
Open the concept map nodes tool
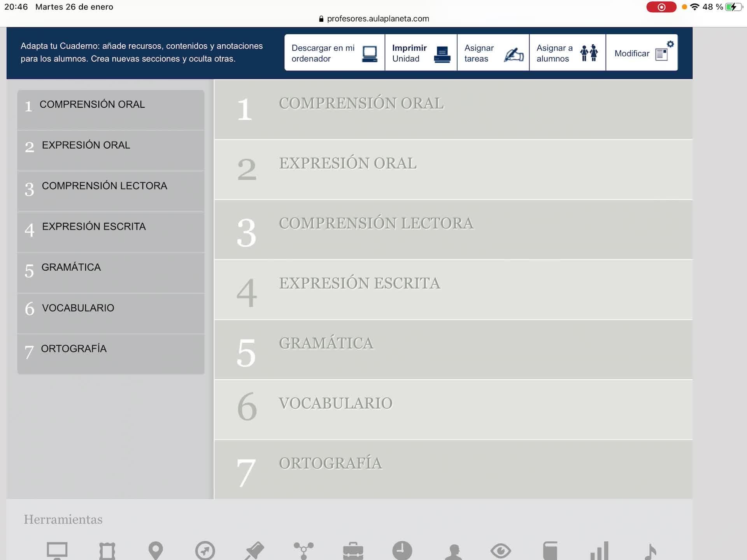pos(303,550)
